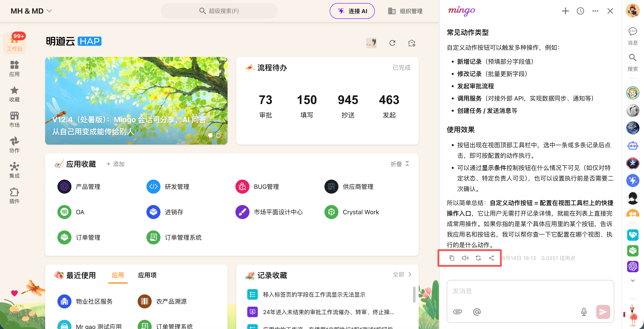Play the Mingo reply aloud
Viewport: 644px width, 329px height.
tap(465, 258)
